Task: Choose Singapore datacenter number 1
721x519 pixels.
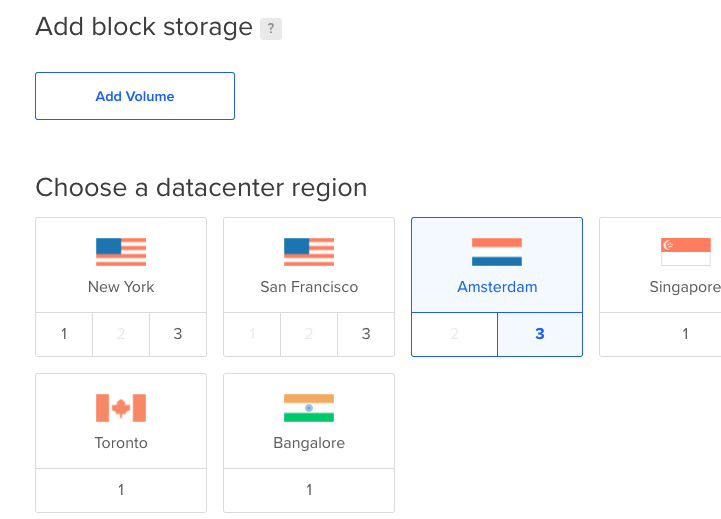Action: pyautogui.click(x=685, y=334)
